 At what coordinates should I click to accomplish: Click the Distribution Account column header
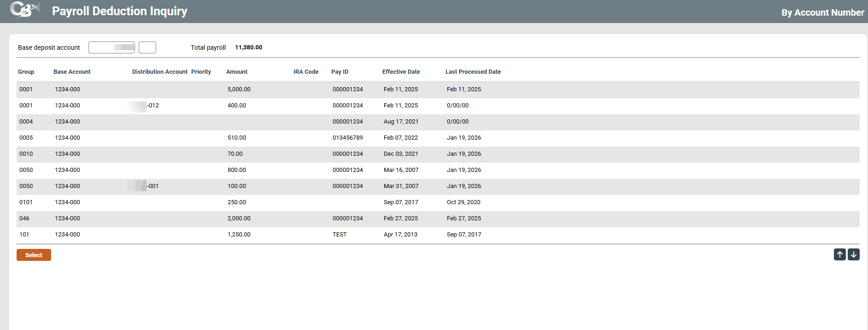[x=159, y=72]
